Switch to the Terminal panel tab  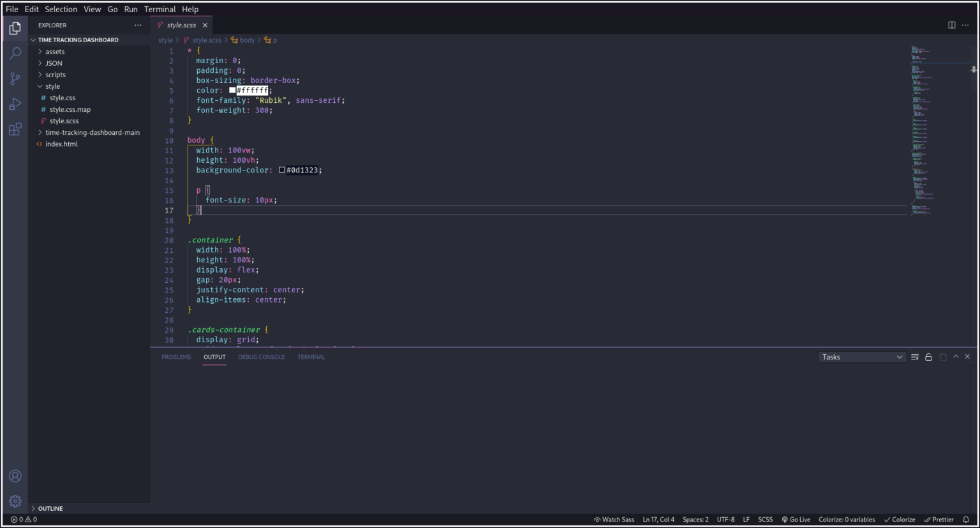pyautogui.click(x=311, y=357)
